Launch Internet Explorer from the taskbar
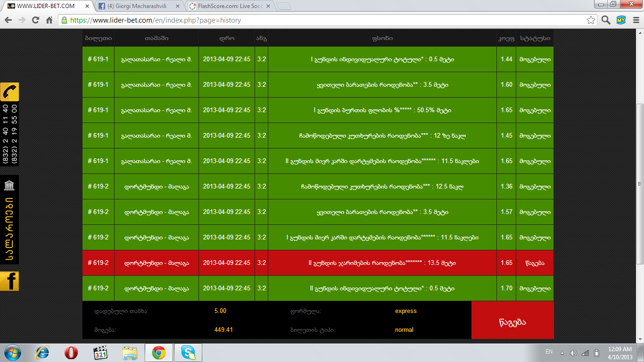 coord(43,353)
